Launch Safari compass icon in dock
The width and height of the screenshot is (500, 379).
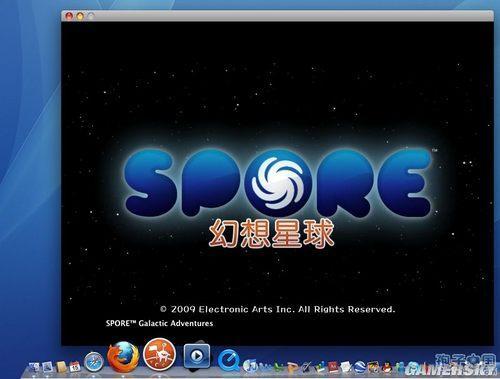point(93,362)
